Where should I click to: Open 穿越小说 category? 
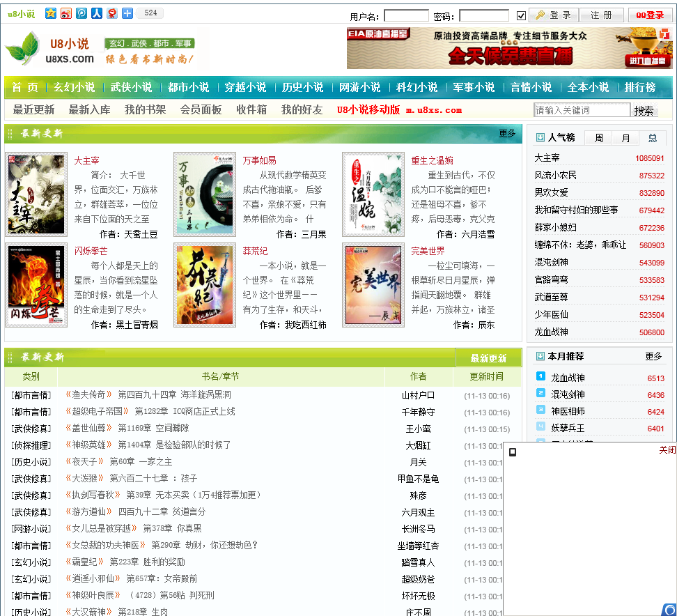click(x=245, y=87)
